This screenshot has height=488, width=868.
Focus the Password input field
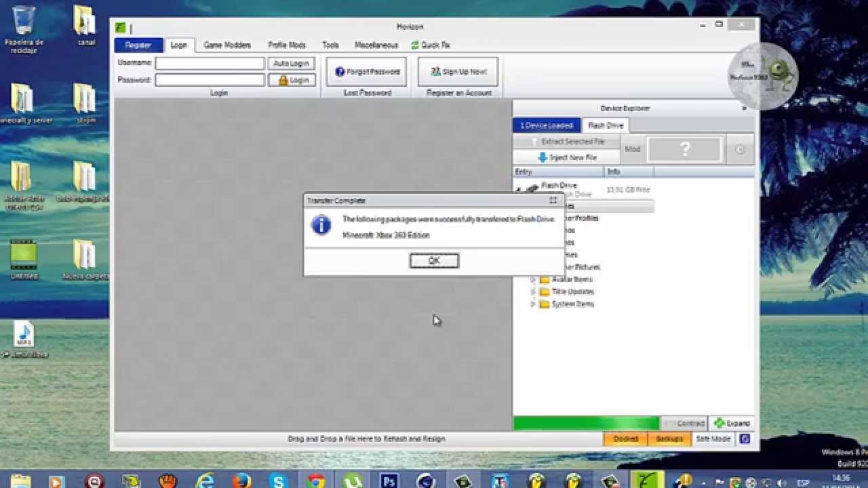(x=210, y=80)
